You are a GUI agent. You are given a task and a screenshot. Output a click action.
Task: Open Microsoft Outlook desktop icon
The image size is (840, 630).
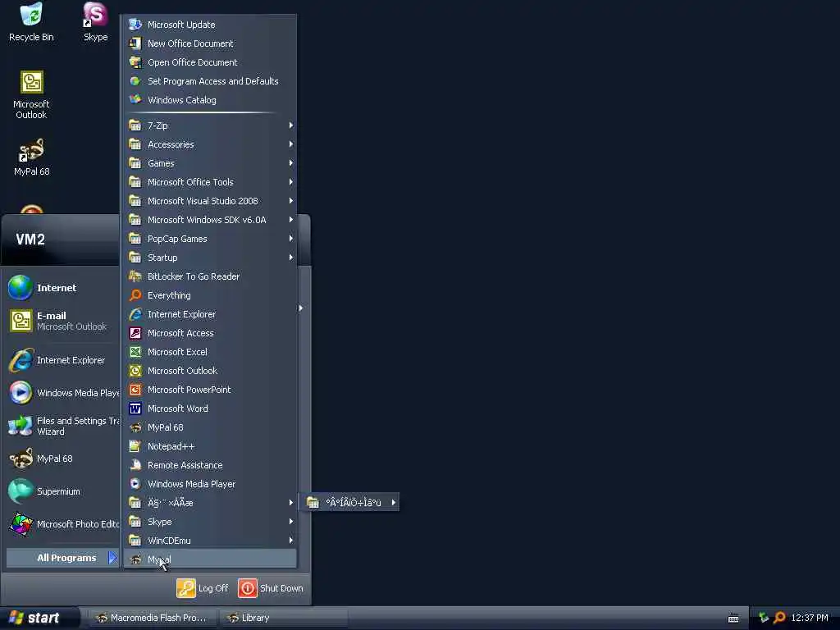[x=32, y=83]
